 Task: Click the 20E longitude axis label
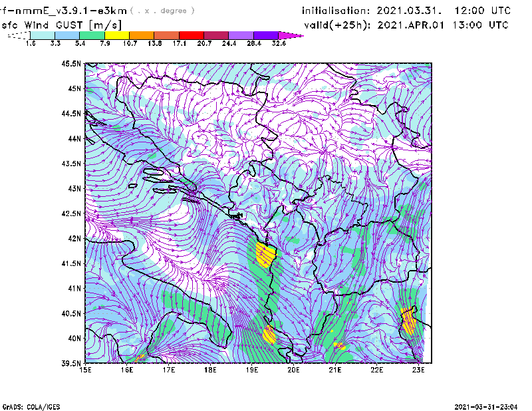point(293,370)
